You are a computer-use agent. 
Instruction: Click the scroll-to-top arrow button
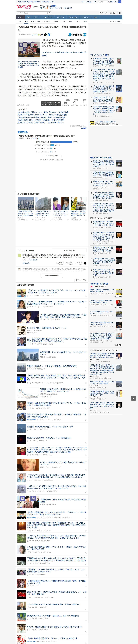[x=133, y=398]
